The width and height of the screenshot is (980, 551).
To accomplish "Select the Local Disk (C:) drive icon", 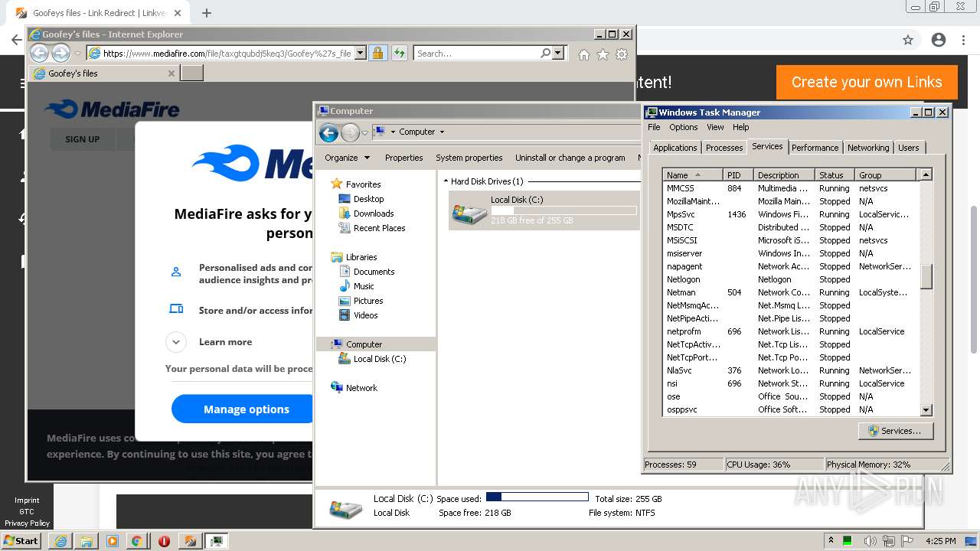I will (469, 214).
